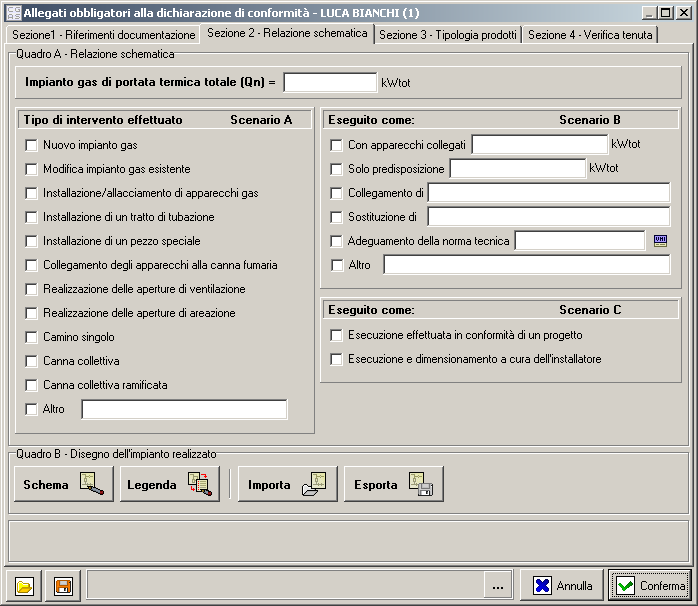Switch to Sezione1 Riferimenti documentazione tab

point(103,35)
